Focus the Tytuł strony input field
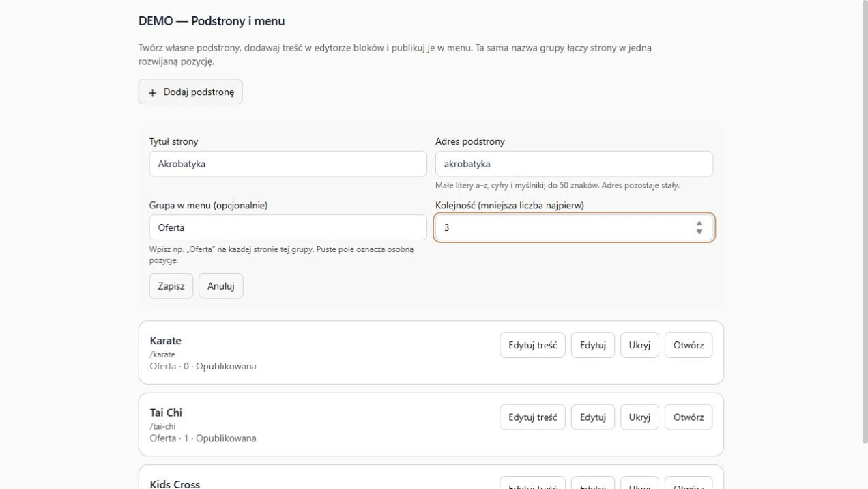 [x=288, y=164]
